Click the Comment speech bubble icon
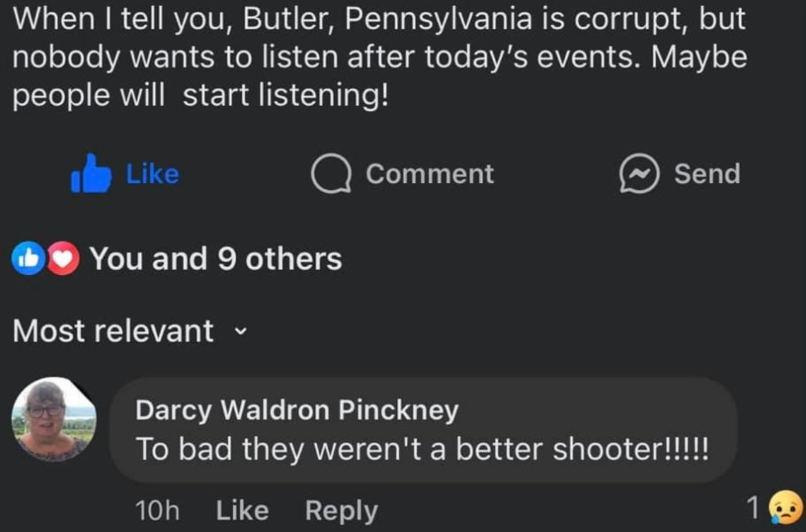Viewport: 806px width, 532px height. pyautogui.click(x=330, y=174)
